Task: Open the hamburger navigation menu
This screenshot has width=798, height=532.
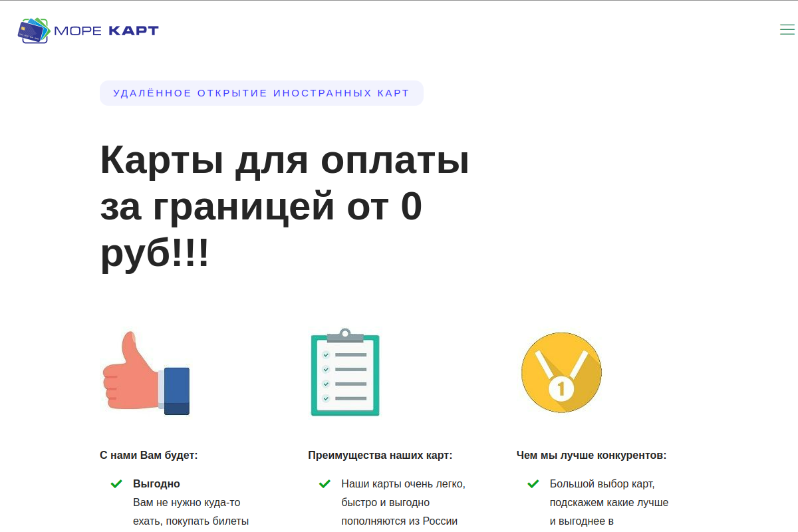Action: tap(787, 29)
